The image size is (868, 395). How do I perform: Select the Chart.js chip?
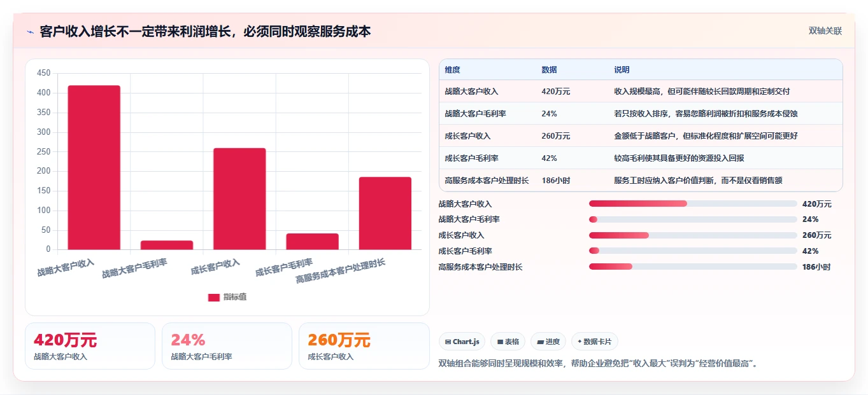[462, 342]
